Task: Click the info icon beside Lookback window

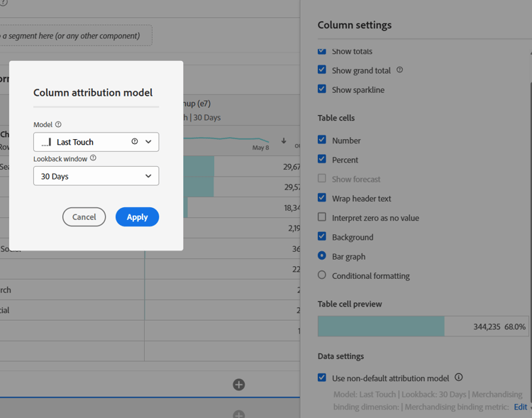Action: click(93, 159)
